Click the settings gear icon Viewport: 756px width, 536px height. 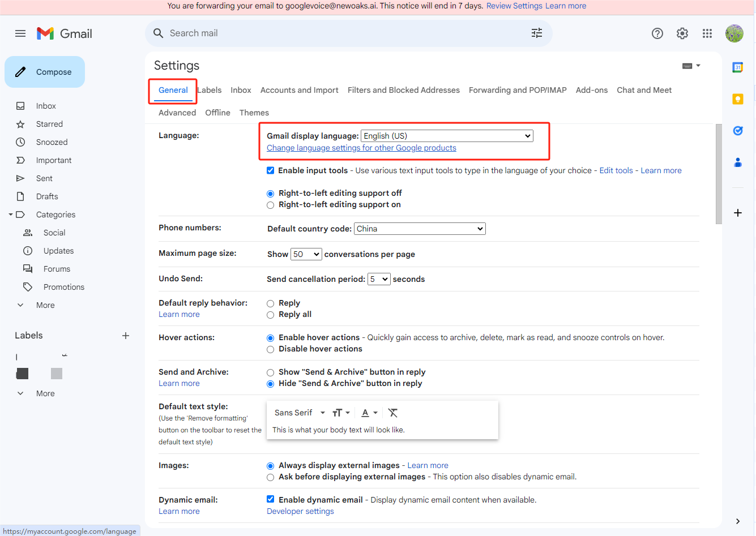coord(682,33)
